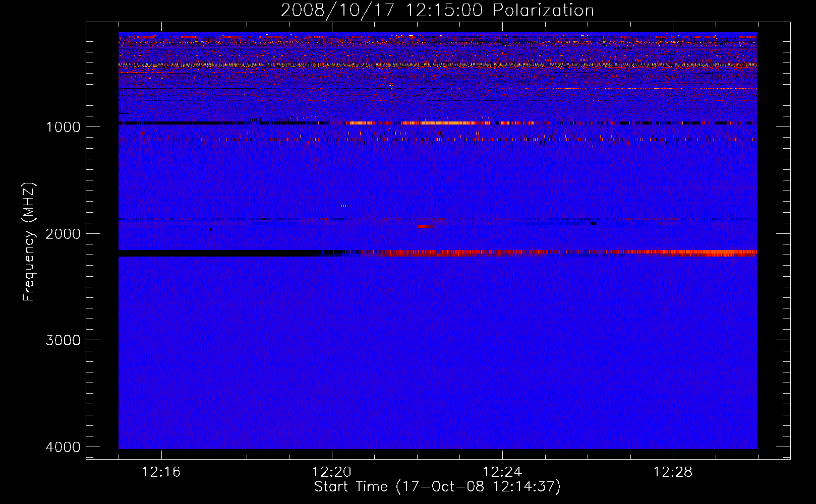The image size is (816, 504).
Task: Click the 12:16 time tick label
Action: pyautogui.click(x=161, y=472)
